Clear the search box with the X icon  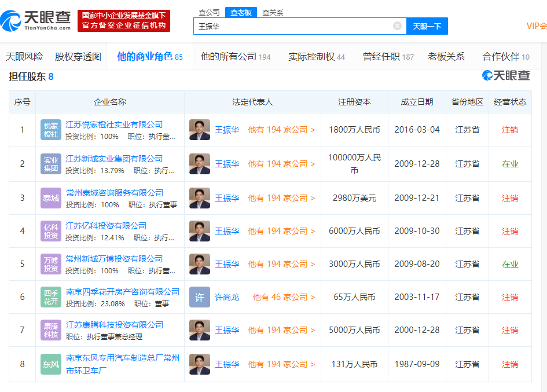click(397, 26)
